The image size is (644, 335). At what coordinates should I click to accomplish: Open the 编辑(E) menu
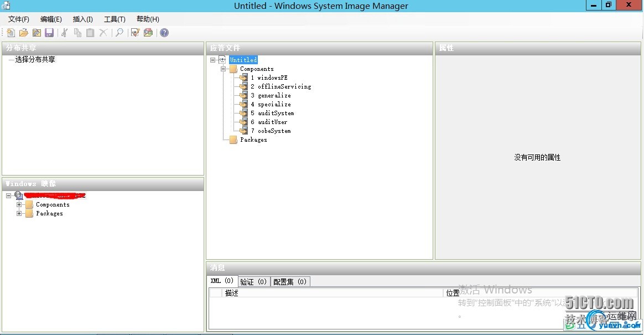pyautogui.click(x=51, y=19)
